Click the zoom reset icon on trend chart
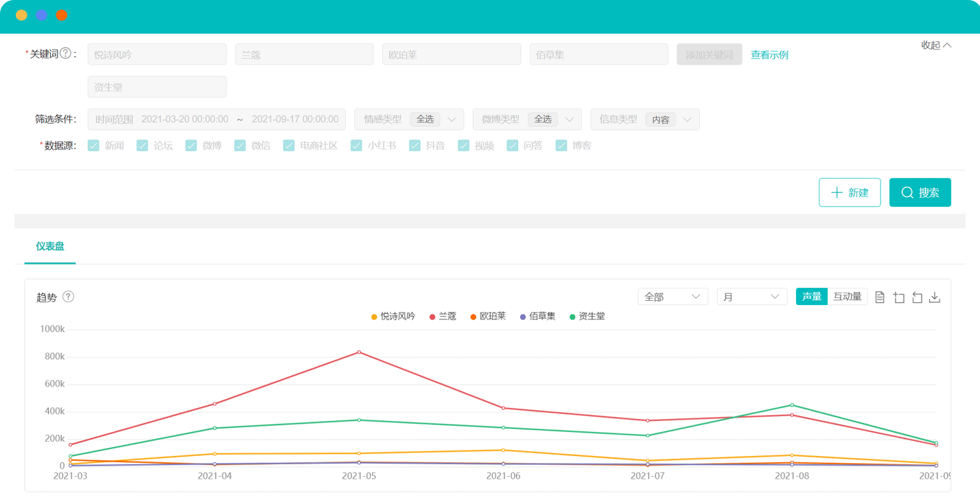 [917, 297]
